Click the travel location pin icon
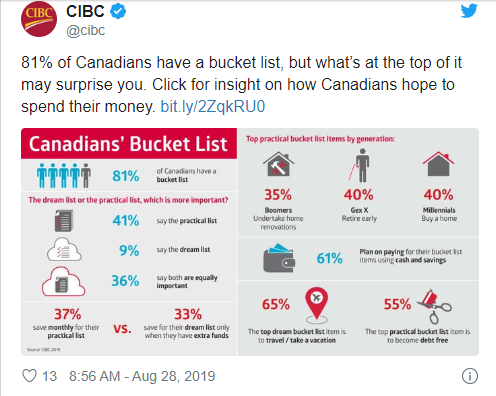 click(x=317, y=305)
